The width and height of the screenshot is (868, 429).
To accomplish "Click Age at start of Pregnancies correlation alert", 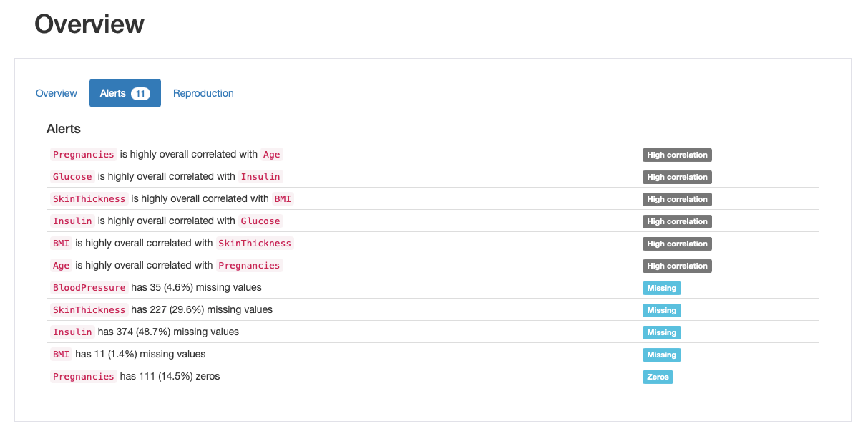I will [x=62, y=266].
